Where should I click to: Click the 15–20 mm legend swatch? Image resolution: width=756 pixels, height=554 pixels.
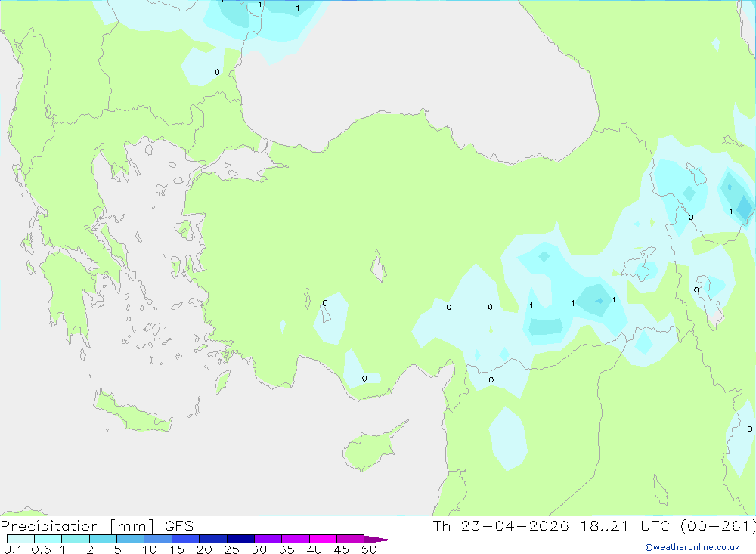pyautogui.click(x=185, y=539)
